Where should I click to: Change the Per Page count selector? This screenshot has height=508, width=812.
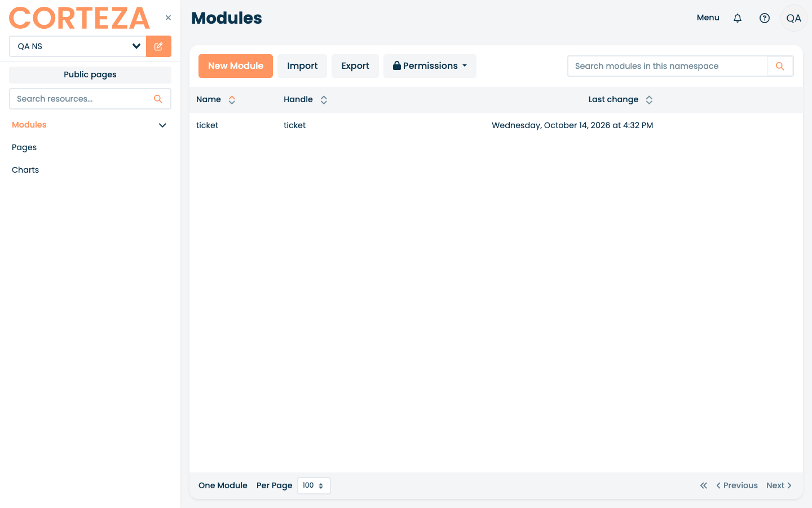314,485
